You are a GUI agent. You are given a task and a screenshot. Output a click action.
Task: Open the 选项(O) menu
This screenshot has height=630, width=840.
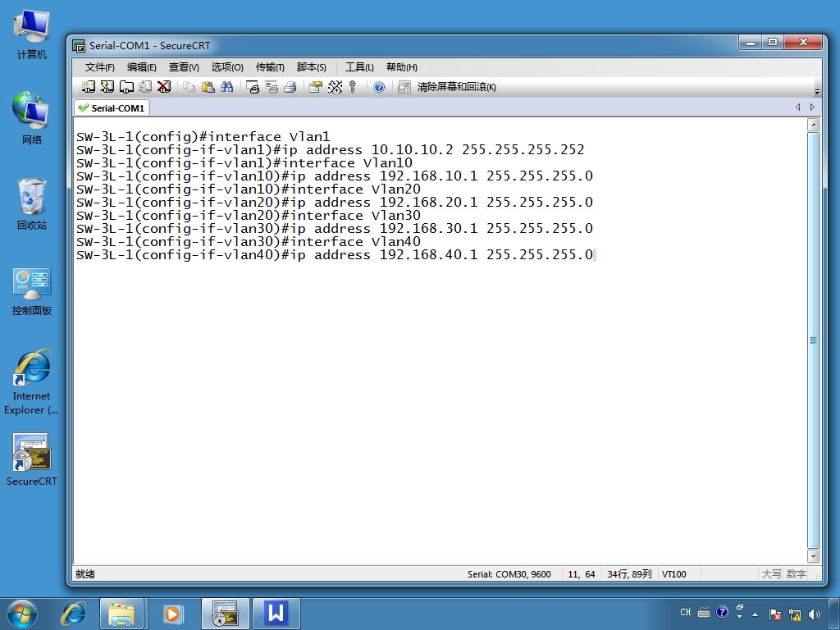pyautogui.click(x=227, y=67)
